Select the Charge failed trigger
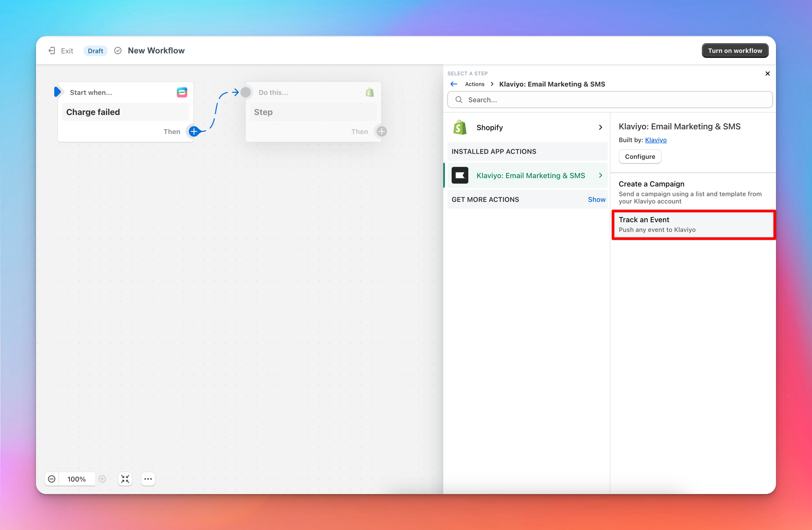The height and width of the screenshot is (530, 812). pos(126,112)
